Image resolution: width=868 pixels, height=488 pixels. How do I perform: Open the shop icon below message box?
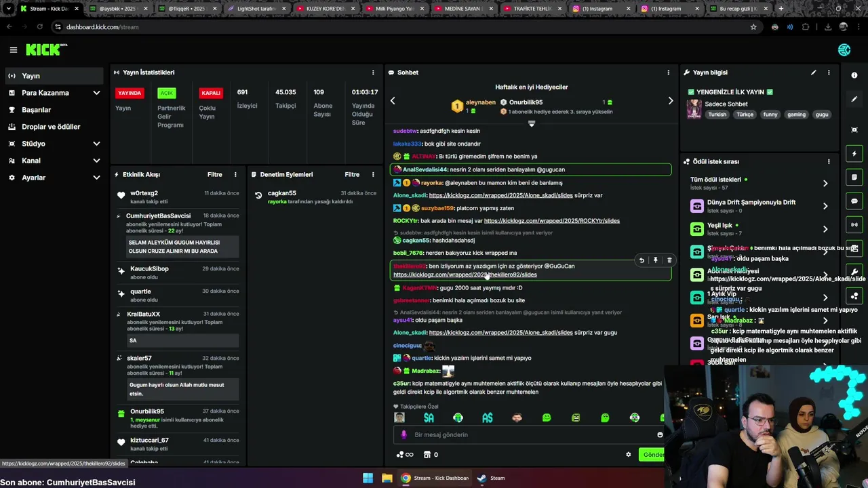pos(427,455)
